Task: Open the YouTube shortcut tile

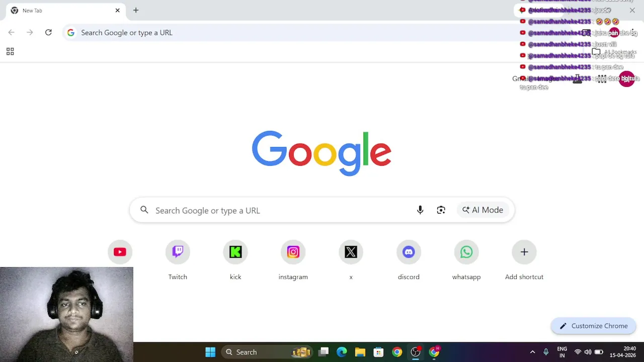Action: (120, 252)
